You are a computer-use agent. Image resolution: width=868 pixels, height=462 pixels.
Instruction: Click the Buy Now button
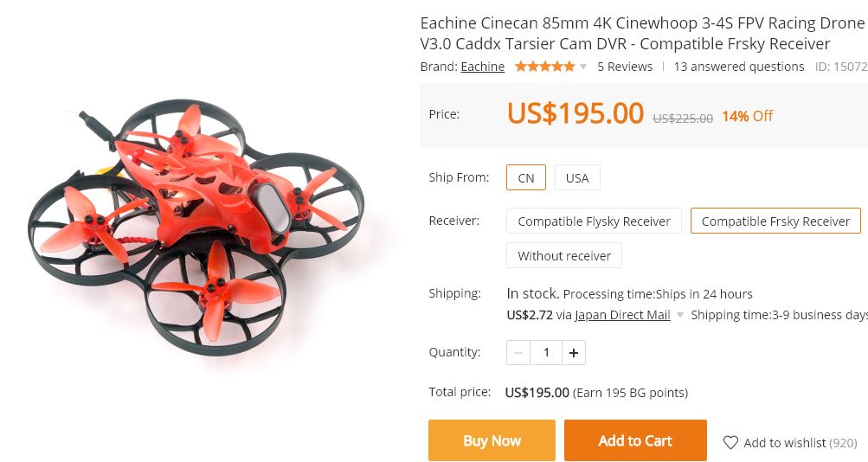click(492, 440)
